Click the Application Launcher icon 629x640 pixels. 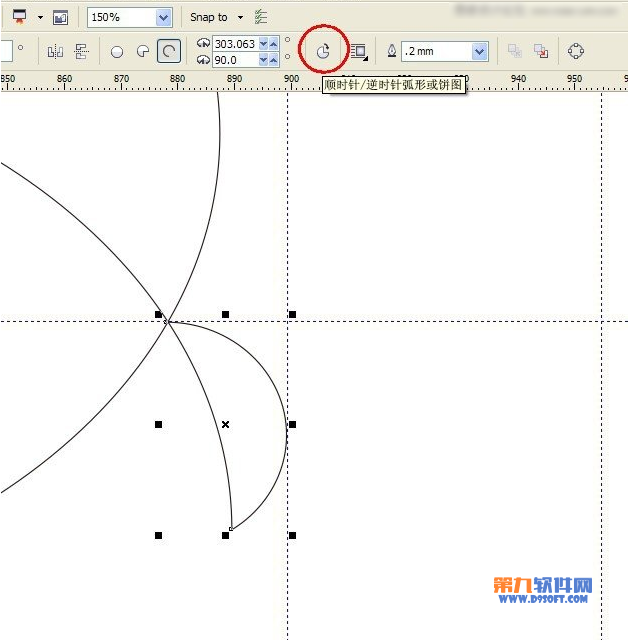tap(19, 17)
